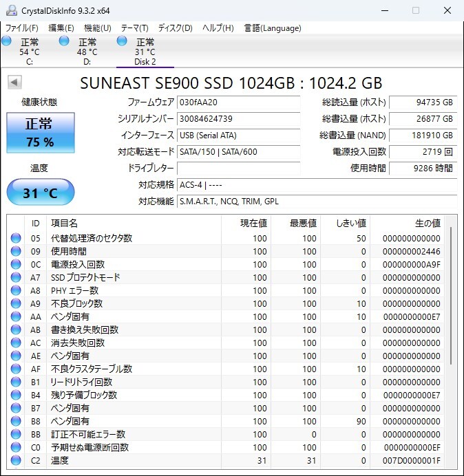Open the 言語(Language) menu
This screenshot has width=464, height=476.
(x=273, y=28)
